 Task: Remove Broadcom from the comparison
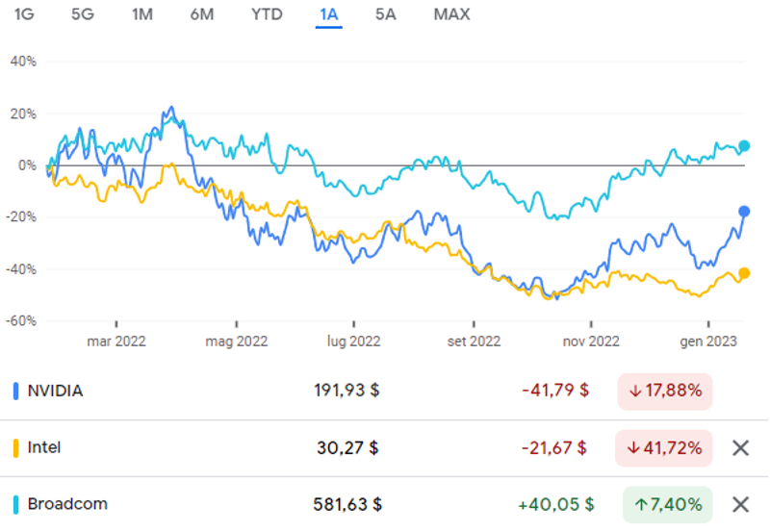click(740, 504)
